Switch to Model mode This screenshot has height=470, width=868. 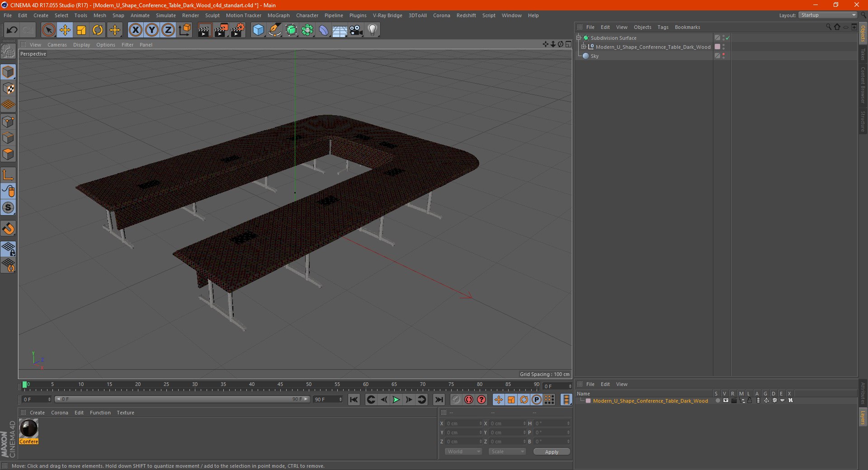click(x=8, y=72)
